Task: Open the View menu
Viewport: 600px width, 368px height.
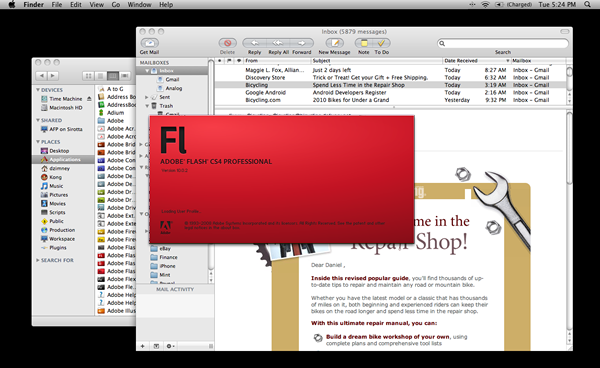Action: tap(96, 5)
